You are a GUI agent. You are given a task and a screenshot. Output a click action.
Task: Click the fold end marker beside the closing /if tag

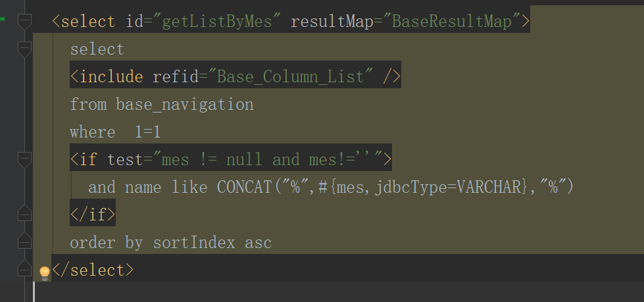pos(24,214)
